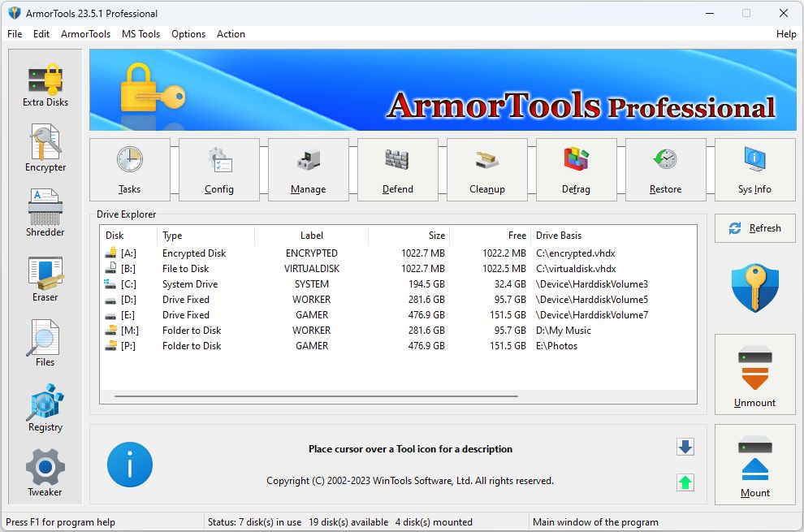Select the Registry sidebar icon
The width and height of the screenshot is (804, 532).
[x=45, y=409]
